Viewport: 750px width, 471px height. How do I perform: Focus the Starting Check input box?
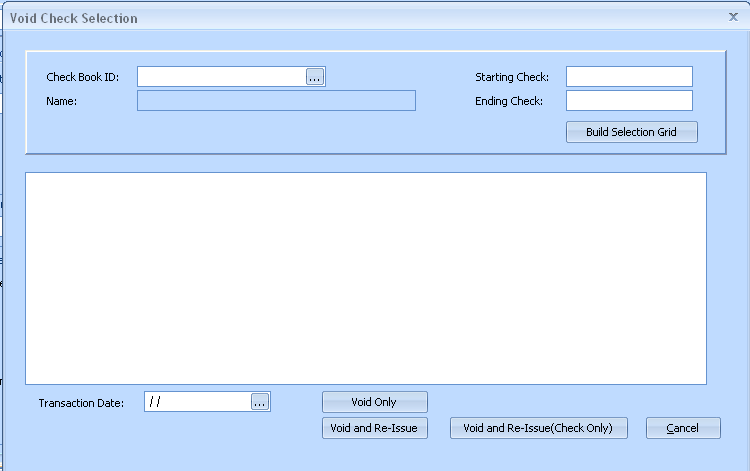629,77
